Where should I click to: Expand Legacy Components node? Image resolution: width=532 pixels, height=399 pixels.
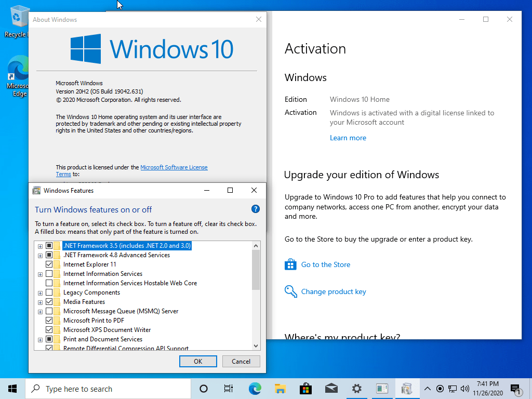coord(40,293)
